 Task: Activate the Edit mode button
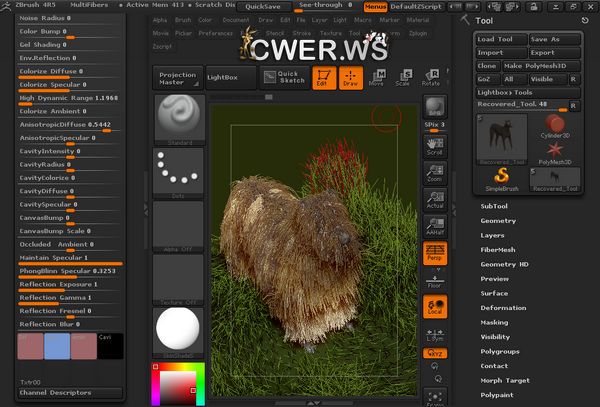point(323,78)
